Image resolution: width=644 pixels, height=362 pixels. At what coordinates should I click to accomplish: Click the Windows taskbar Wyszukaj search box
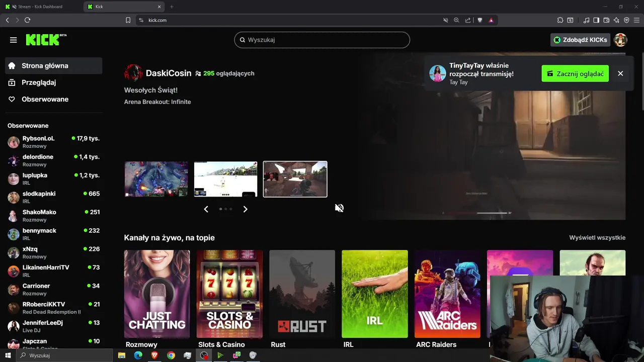[x=64, y=355]
